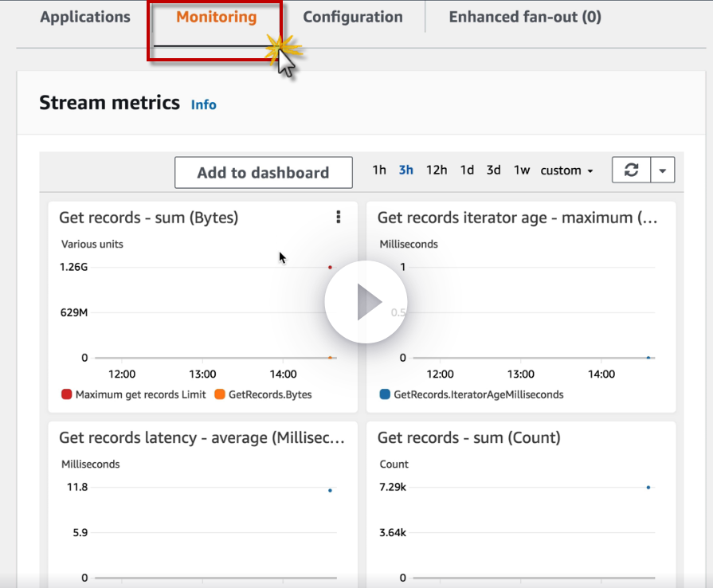Click the Add to dashboard button
Screen dimensions: 713x588
click(x=263, y=172)
